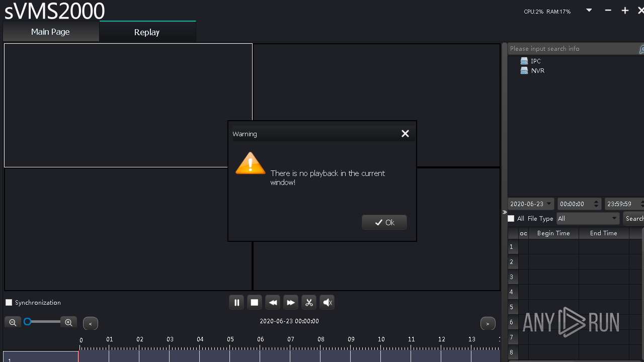Switch to the Main Page tab
The height and width of the screenshot is (362, 644).
tap(50, 32)
